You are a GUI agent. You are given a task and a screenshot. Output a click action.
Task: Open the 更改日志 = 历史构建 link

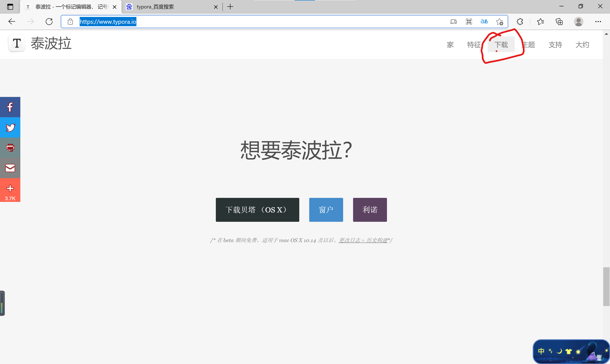pyautogui.click(x=363, y=240)
